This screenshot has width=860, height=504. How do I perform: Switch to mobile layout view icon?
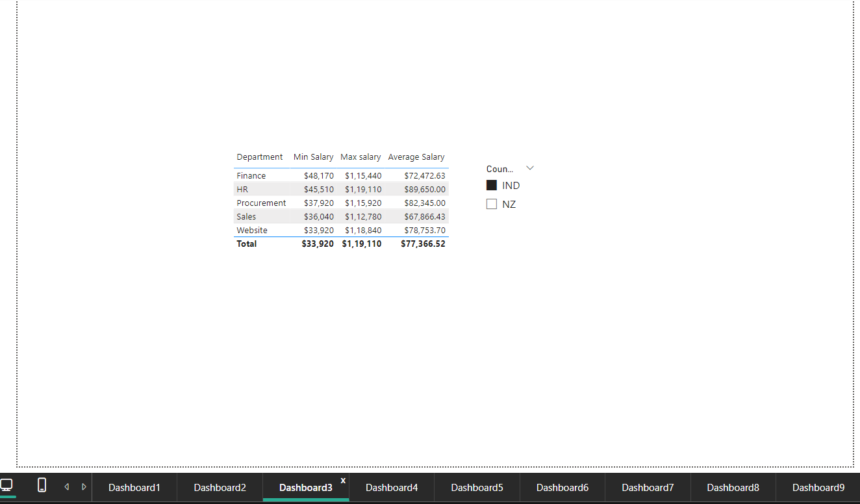[x=42, y=486]
